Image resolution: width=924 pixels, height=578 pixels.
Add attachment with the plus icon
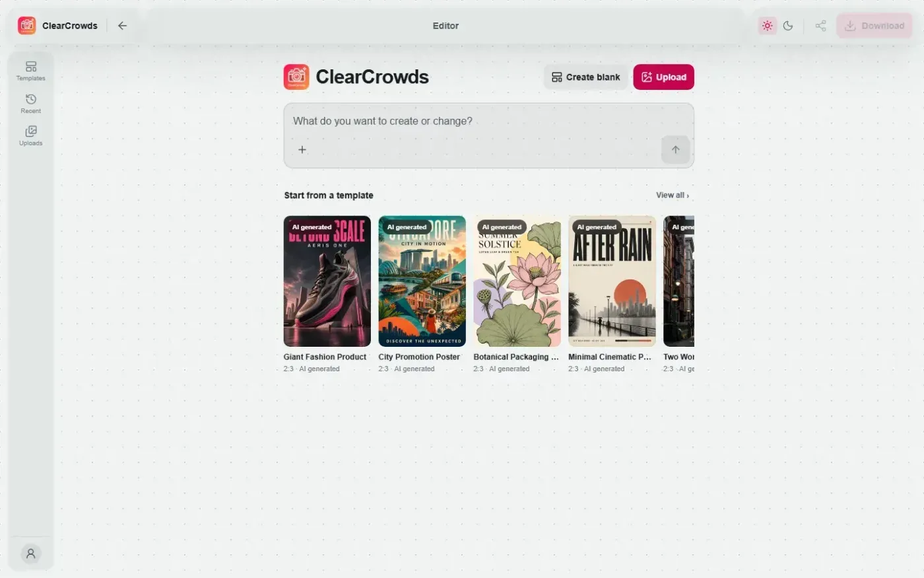302,149
